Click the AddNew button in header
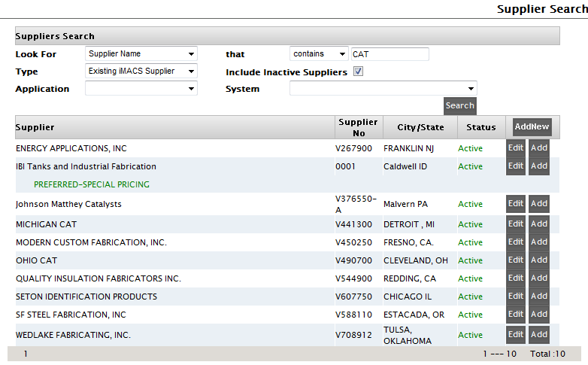 tap(532, 127)
